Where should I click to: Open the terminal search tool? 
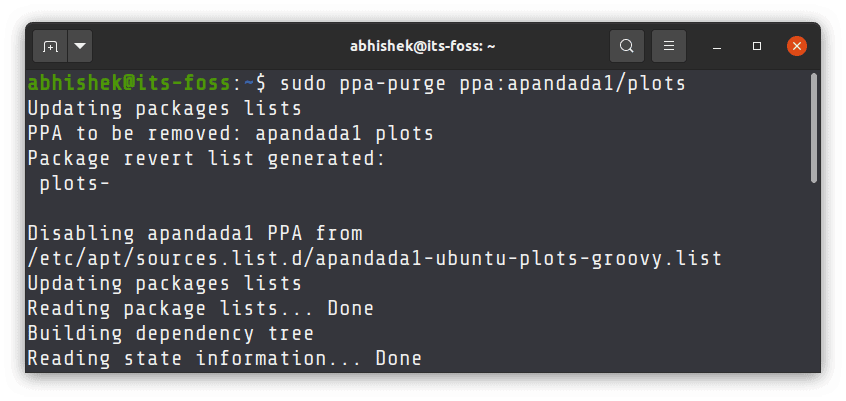[626, 46]
